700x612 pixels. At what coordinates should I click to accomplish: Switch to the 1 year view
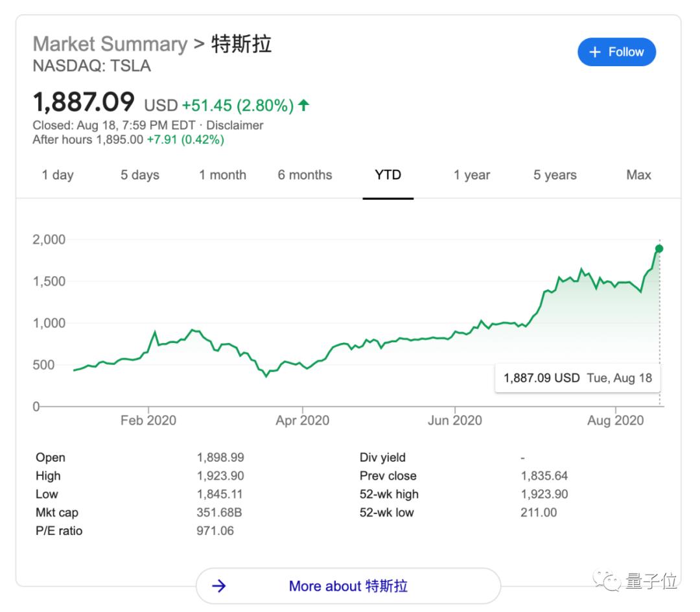point(471,175)
